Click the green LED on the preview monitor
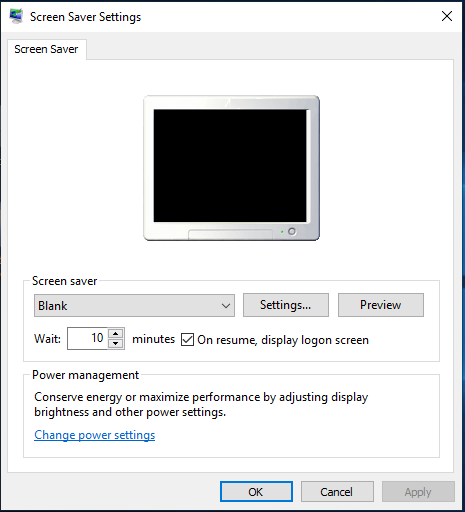Viewport: 465px width, 512px height. pyautogui.click(x=282, y=232)
